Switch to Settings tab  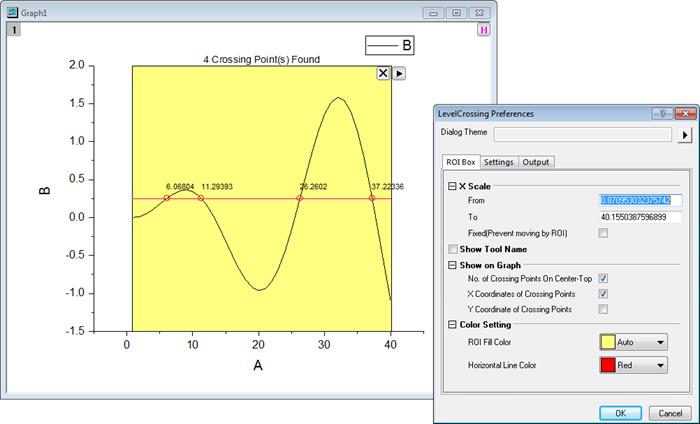point(499,162)
